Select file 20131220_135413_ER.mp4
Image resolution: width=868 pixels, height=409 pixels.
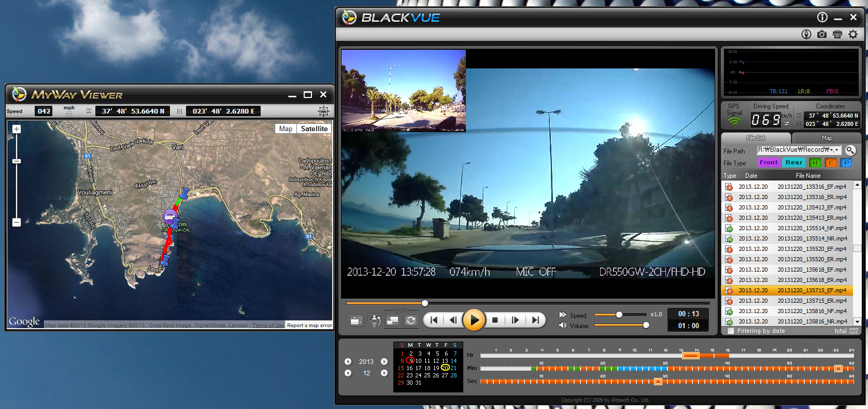coord(787,218)
